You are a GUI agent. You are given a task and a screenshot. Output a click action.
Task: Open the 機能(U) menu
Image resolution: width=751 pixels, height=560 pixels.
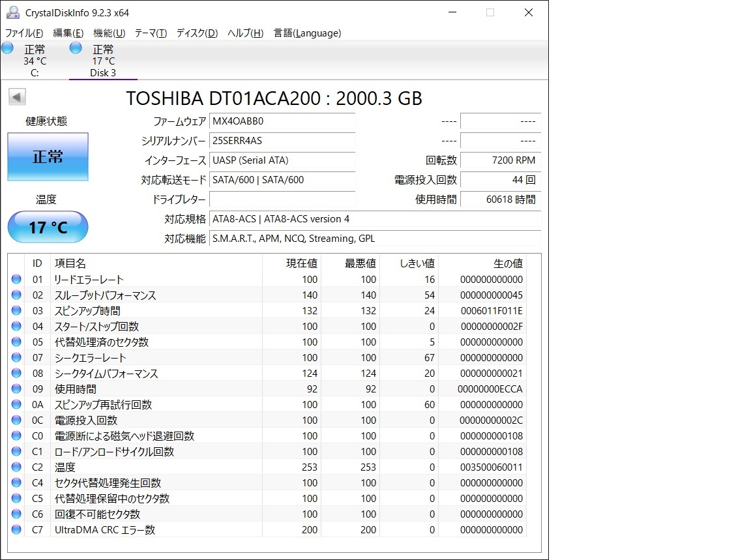point(110,33)
